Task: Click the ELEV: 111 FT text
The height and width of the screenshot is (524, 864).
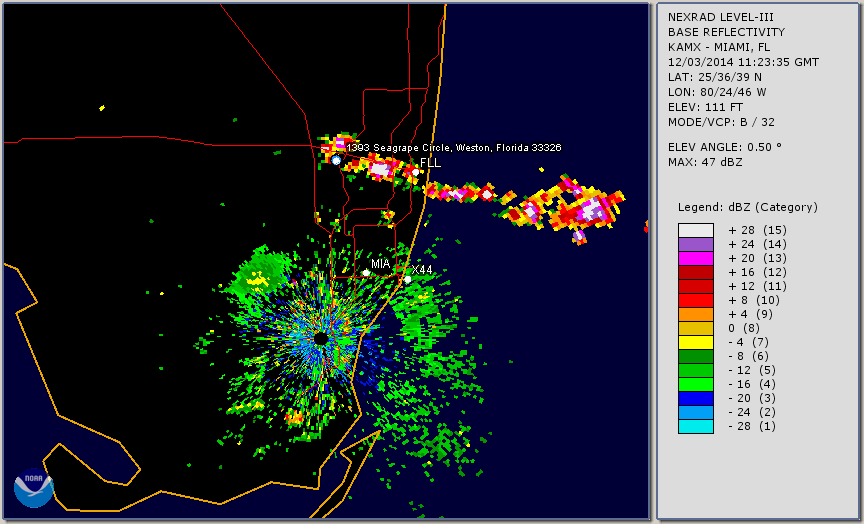Action: (x=705, y=107)
